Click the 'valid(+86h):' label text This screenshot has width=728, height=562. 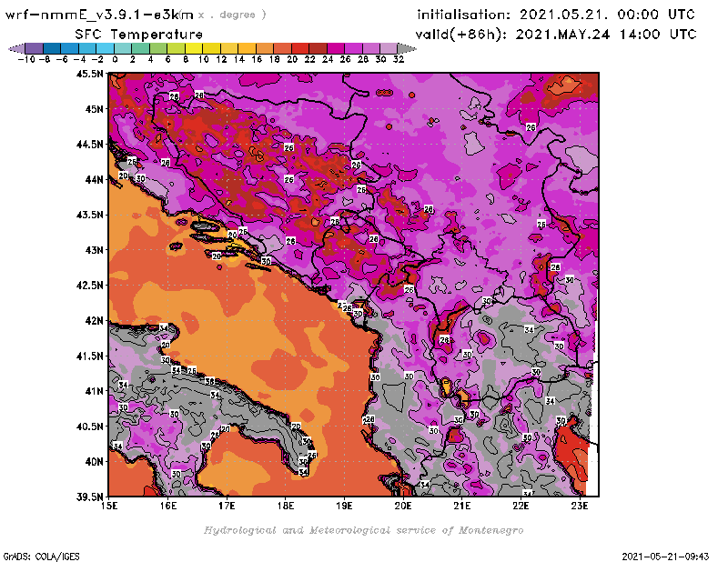click(x=461, y=35)
